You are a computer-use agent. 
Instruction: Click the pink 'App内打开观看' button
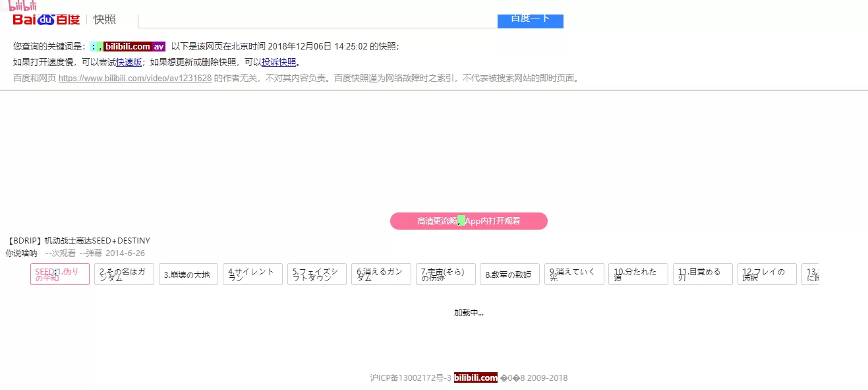click(469, 221)
